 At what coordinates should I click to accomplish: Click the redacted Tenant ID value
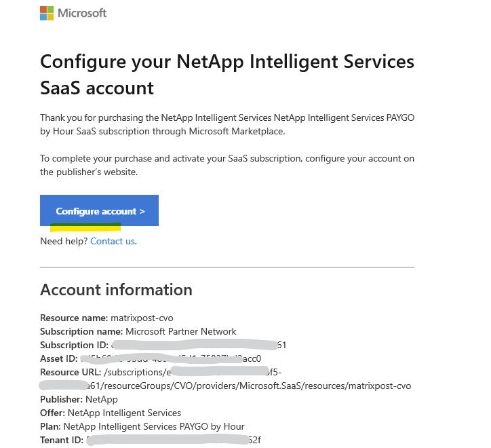pos(170,440)
